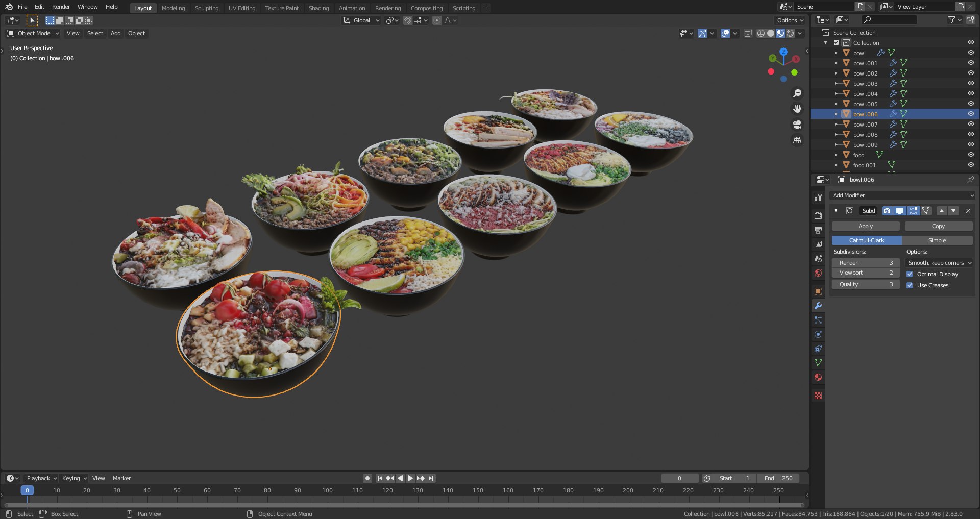
Task: Click the Viewport subdivisions field
Action: pos(866,273)
